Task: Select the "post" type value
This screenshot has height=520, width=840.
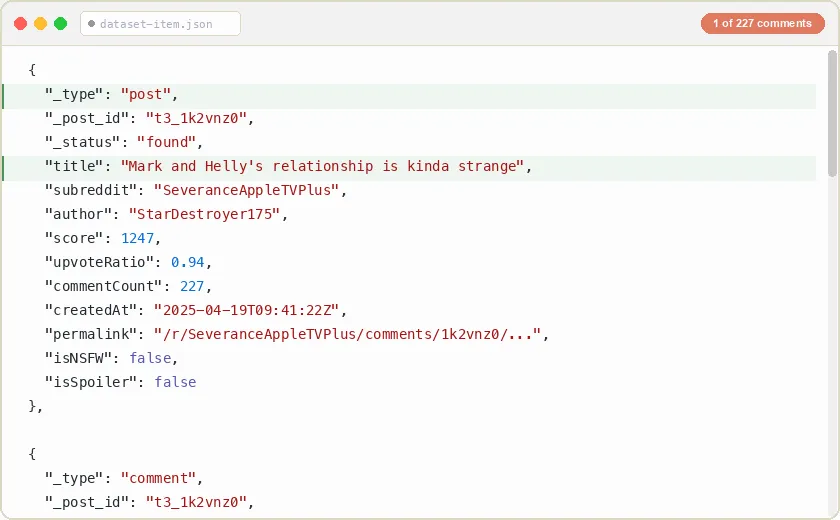Action: click(145, 94)
